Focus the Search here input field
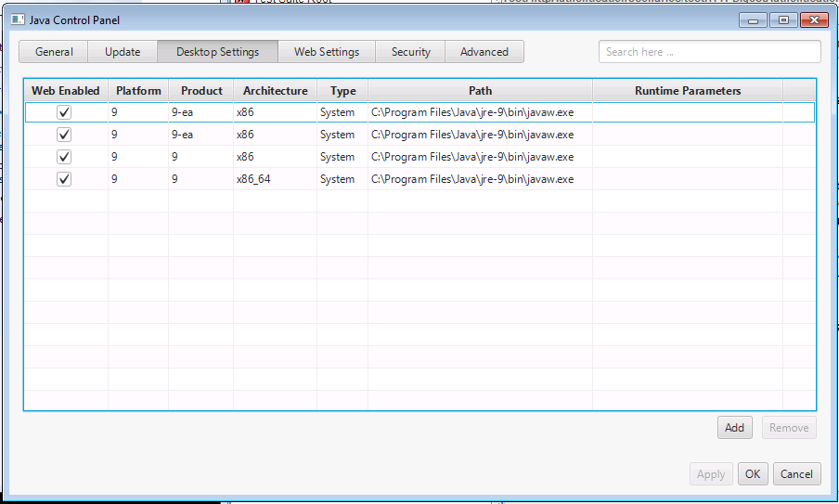Viewport: 839px width, 504px height. pyautogui.click(x=709, y=52)
